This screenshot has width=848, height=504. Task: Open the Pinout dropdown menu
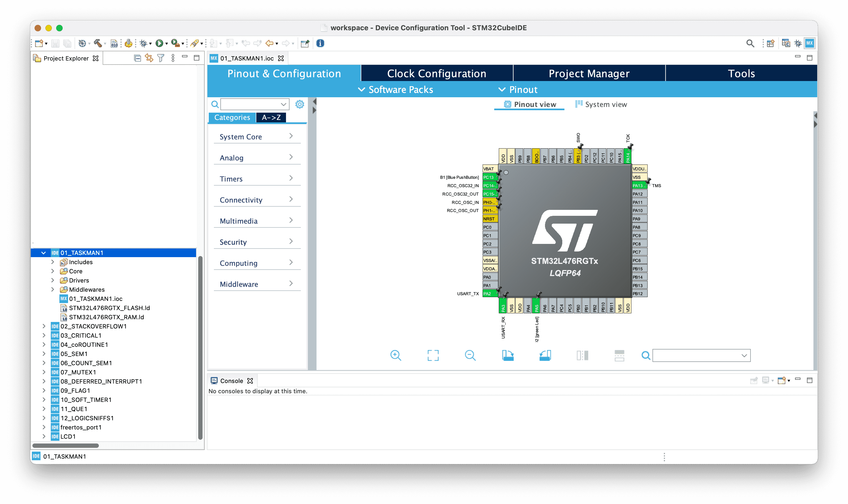[x=518, y=89]
